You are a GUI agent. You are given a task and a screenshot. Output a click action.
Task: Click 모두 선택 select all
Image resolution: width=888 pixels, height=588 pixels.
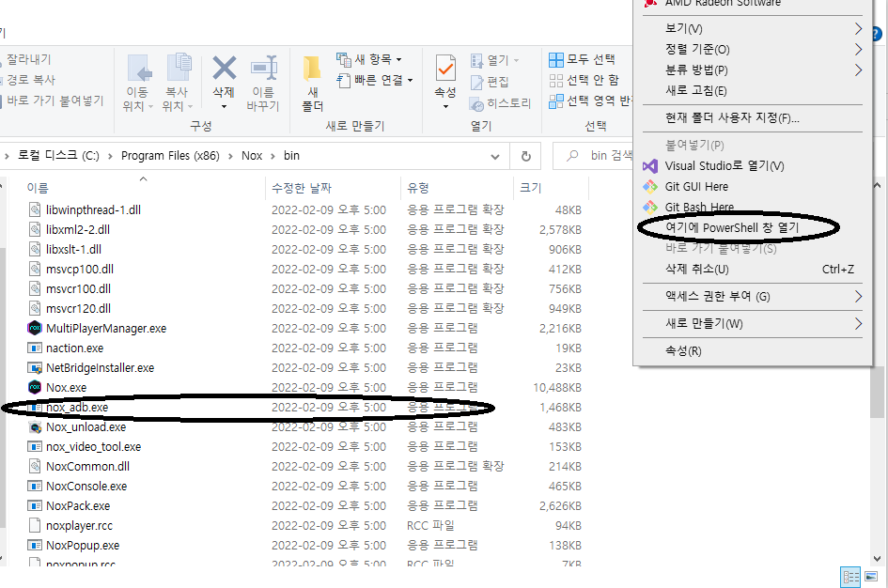[x=583, y=59]
